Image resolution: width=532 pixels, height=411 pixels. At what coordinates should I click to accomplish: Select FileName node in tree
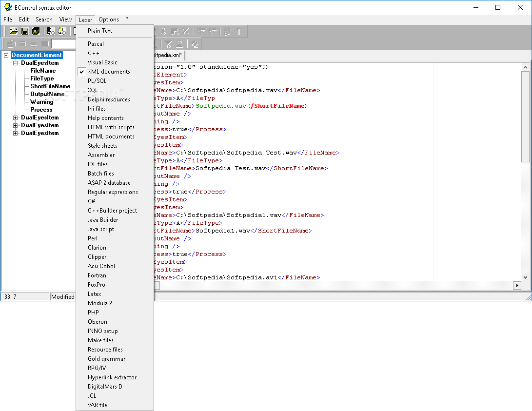(x=43, y=71)
